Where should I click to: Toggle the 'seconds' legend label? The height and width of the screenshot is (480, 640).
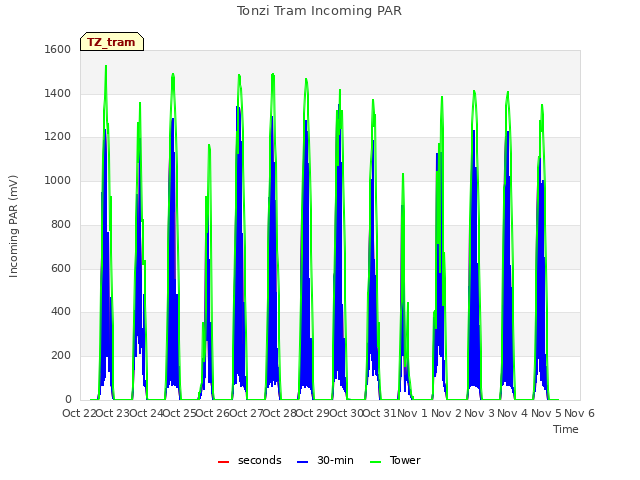pos(260,460)
